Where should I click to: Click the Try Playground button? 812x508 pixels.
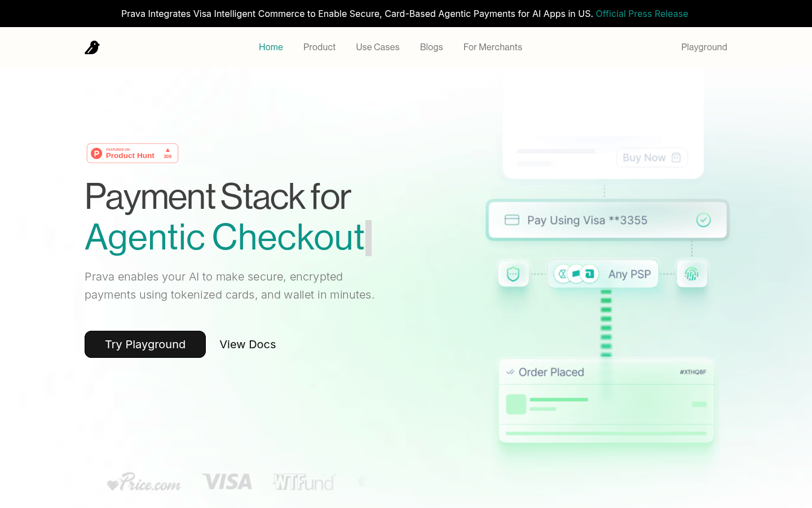tap(145, 344)
